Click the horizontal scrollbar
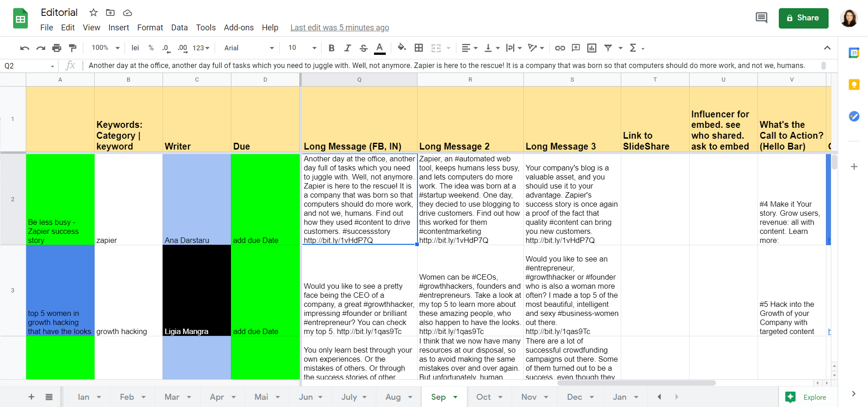 coord(636,383)
